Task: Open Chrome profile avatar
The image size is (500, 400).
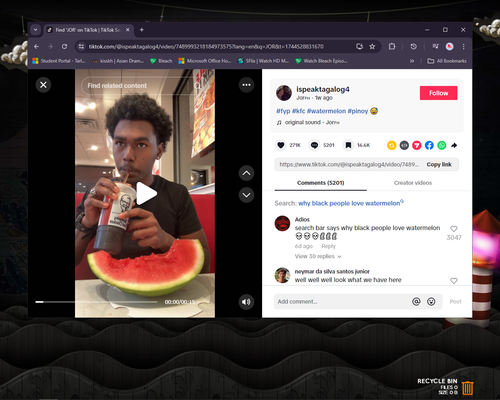Action: coord(450,46)
